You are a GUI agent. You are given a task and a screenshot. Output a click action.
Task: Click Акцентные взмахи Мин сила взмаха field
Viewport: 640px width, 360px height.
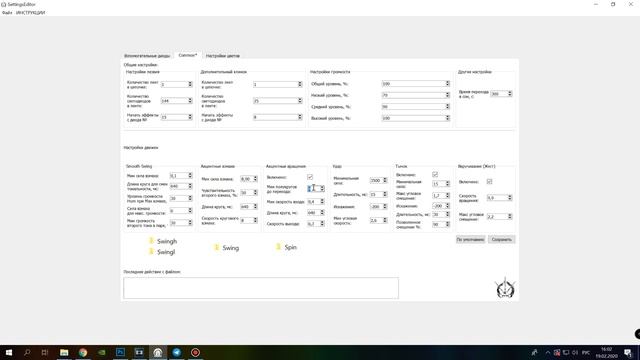[249, 179]
